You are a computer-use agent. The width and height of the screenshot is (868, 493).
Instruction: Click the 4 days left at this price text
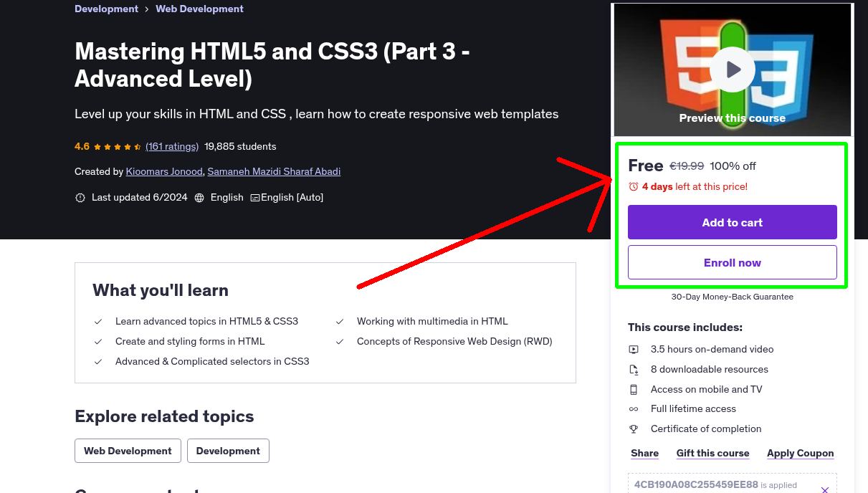point(695,186)
